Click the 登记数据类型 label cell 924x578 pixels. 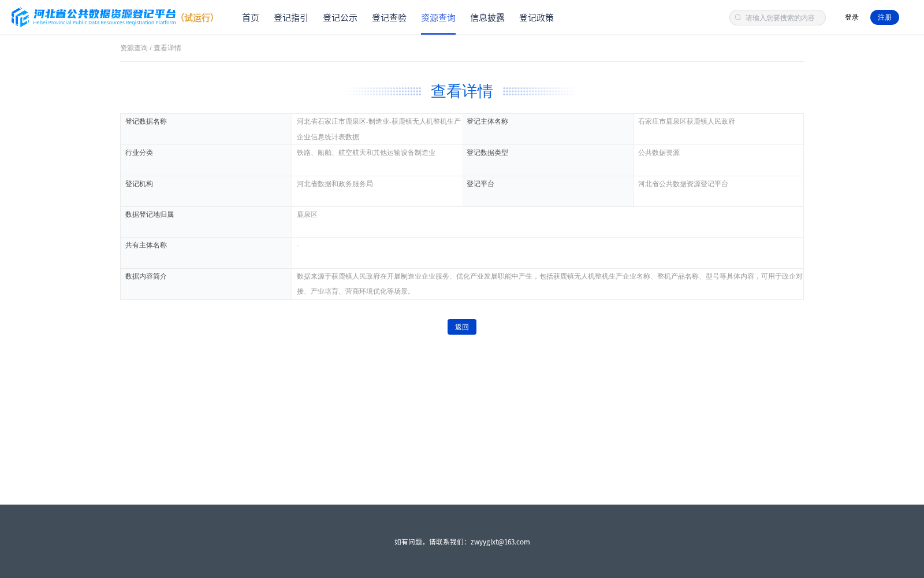tap(547, 160)
